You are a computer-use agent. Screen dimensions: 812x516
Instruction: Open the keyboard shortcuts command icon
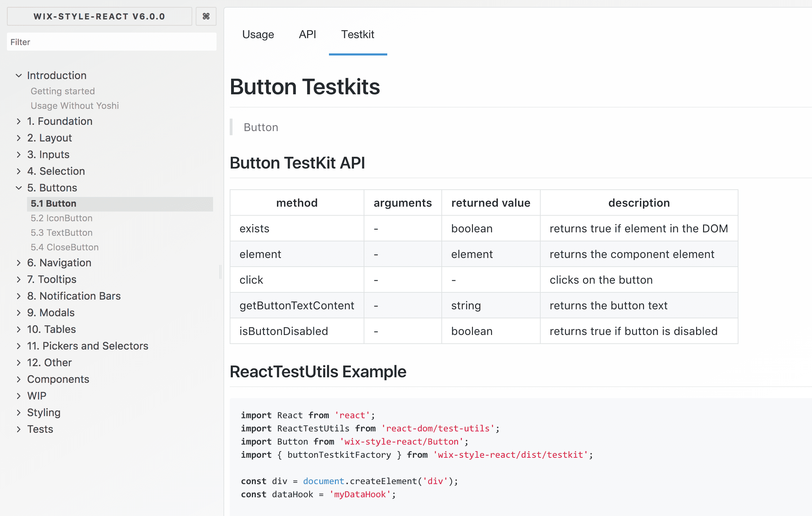(206, 16)
